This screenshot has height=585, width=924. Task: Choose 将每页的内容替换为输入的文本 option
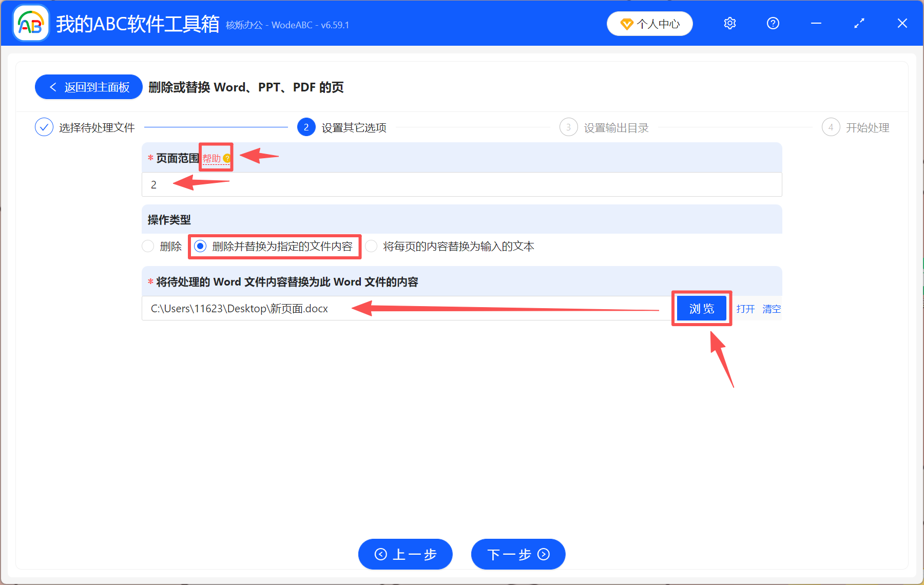tap(371, 246)
